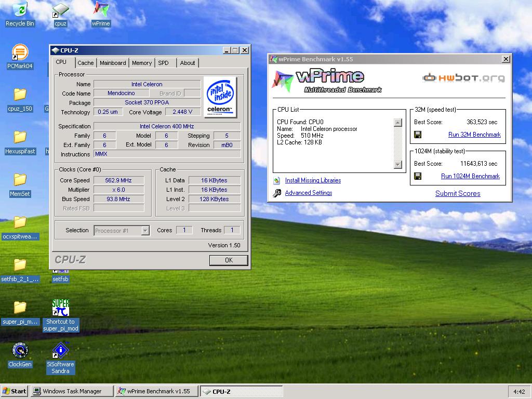Click the Package Socket 370 PPGA field
The image size is (532, 399).
click(x=147, y=102)
